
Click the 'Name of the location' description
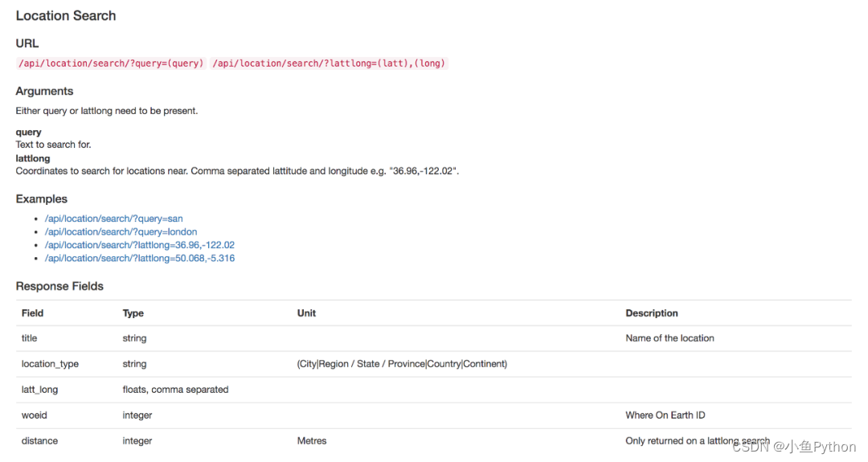point(669,338)
